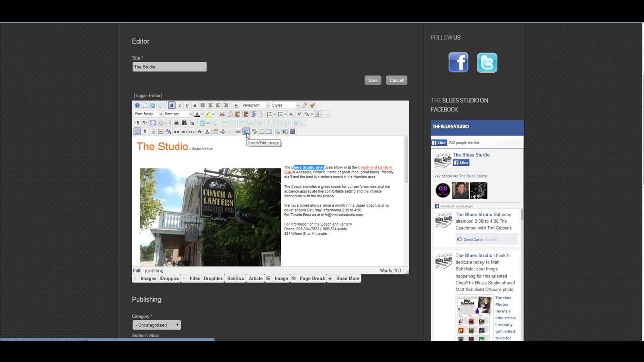Click the Cut scissors icon
Viewport: 644px width, 362px height.
[x=222, y=114]
